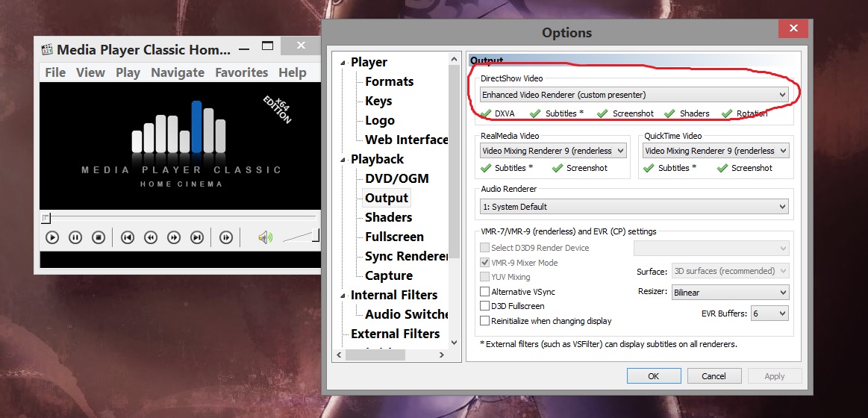Screen dimensions: 868x418
Task: Open the Navigate menu
Action: click(x=178, y=72)
